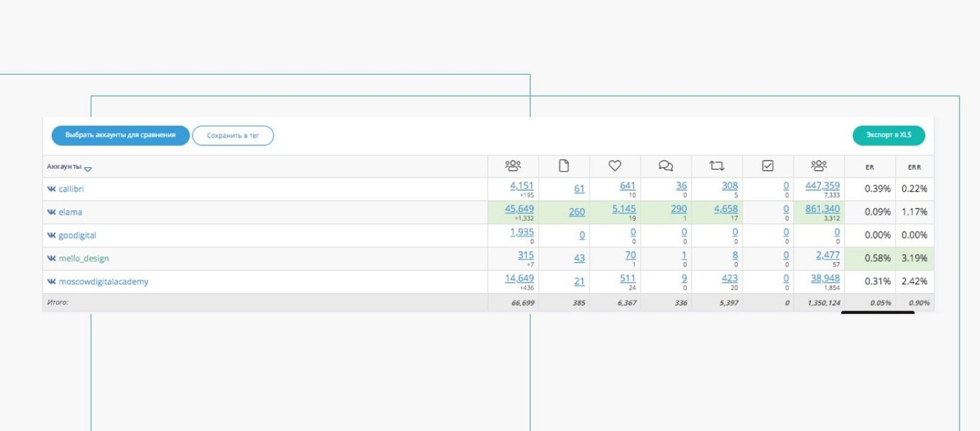Open elama's 45,649 followers value

519,209
